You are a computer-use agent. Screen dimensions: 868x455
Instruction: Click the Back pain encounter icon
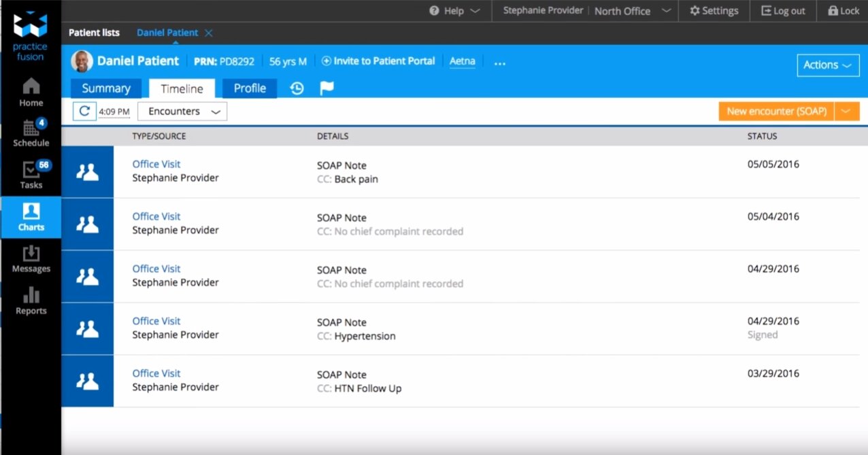click(87, 172)
